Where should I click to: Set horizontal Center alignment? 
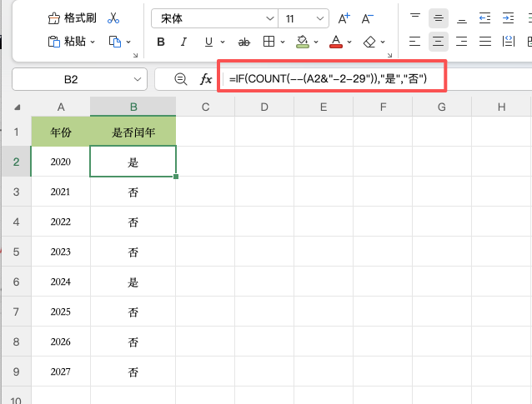tap(439, 42)
